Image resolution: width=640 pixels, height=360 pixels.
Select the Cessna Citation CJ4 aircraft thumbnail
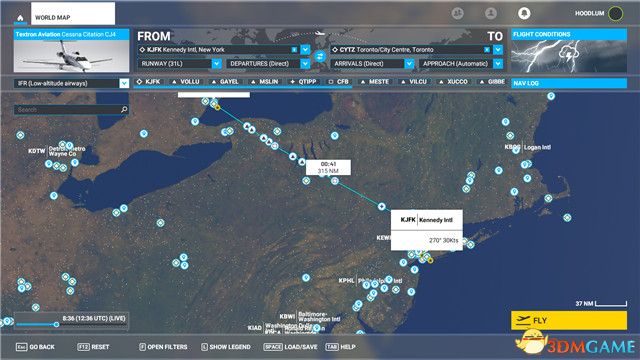[71, 51]
